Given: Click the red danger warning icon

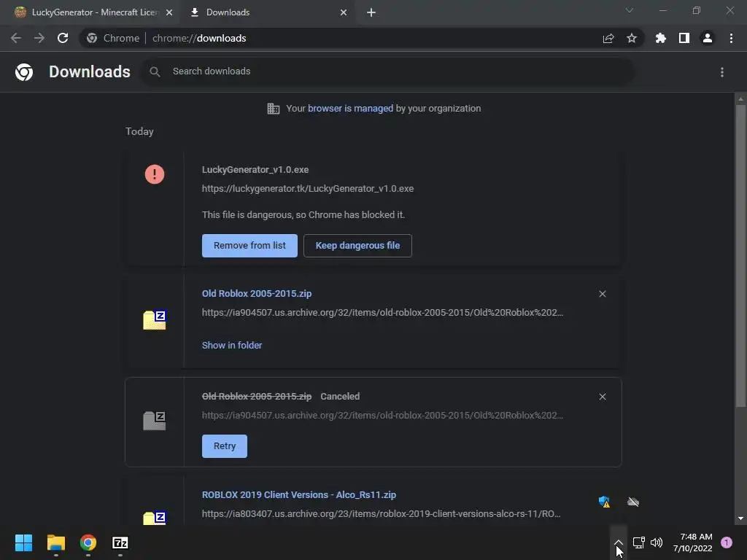Looking at the screenshot, I should pyautogui.click(x=155, y=174).
